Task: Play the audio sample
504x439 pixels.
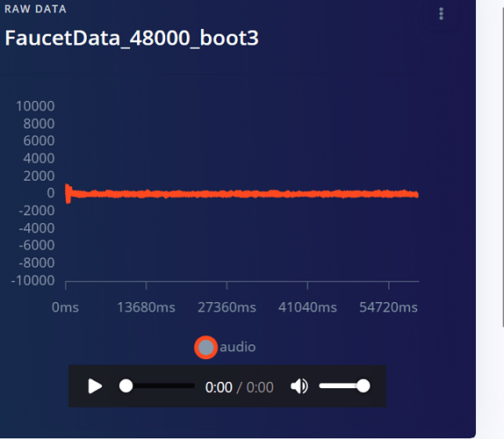Action: point(95,386)
